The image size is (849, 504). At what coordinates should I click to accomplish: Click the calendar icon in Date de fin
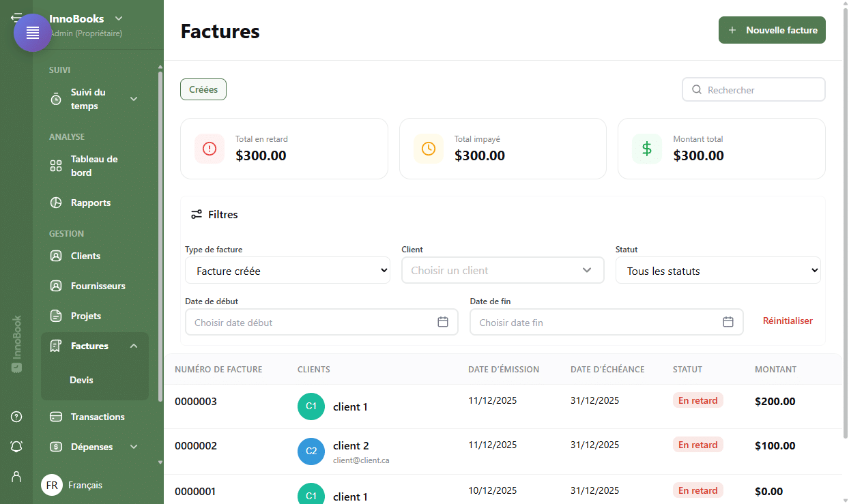[x=728, y=322]
